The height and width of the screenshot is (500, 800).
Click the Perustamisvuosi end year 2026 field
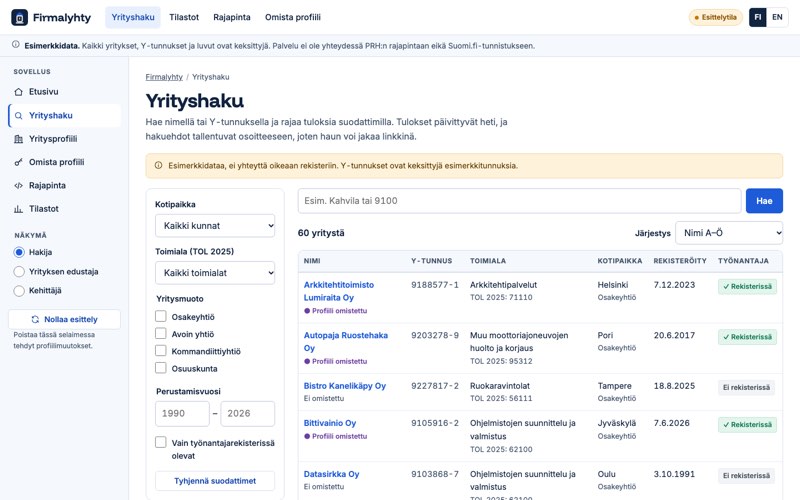pos(247,414)
